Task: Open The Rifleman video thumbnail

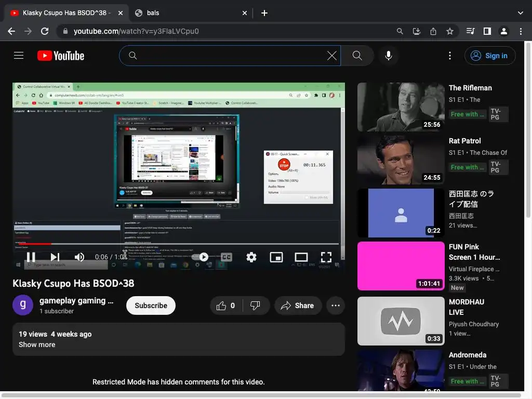Action: tap(401, 107)
